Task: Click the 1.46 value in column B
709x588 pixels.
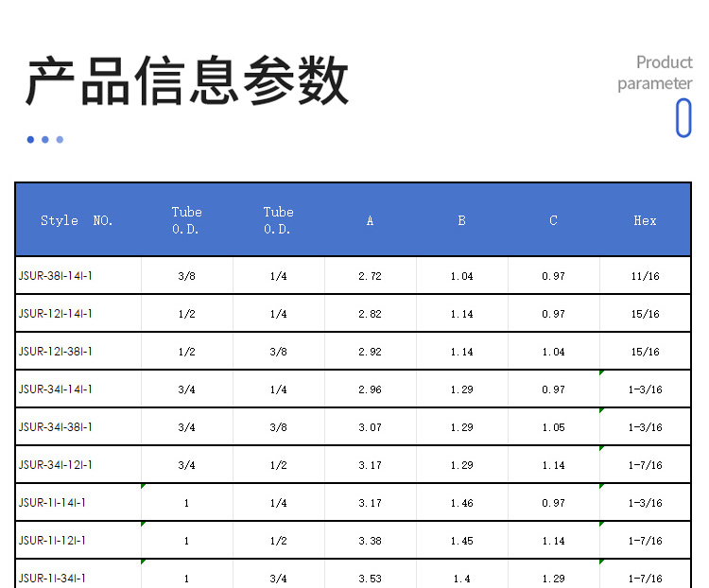Action: pos(461,503)
